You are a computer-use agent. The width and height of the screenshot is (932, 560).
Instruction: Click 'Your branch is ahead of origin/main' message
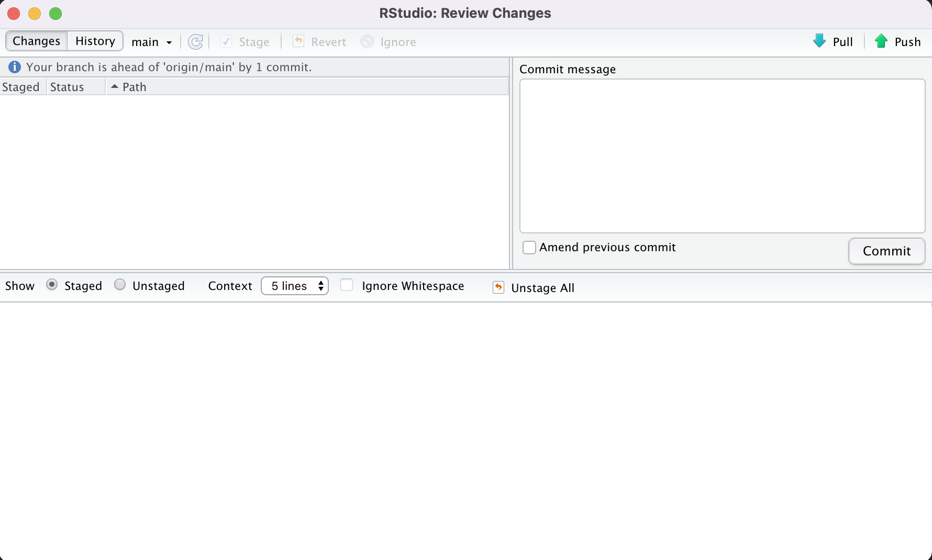169,67
